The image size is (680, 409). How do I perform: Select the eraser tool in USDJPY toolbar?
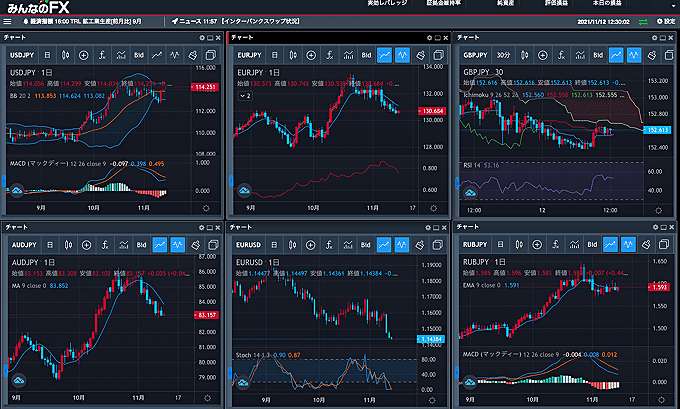tap(193, 55)
